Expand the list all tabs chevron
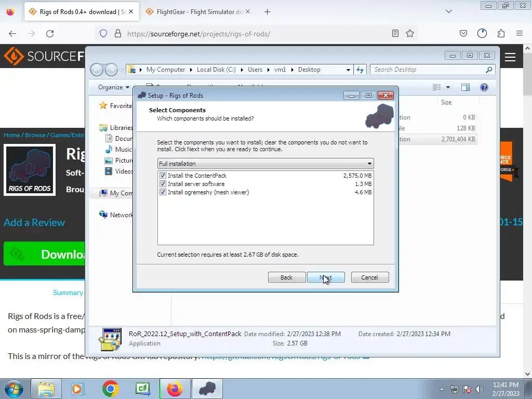 (x=448, y=11)
